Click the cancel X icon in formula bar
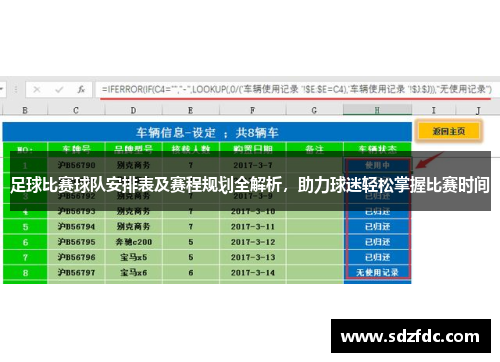The image size is (500, 362). (37, 89)
